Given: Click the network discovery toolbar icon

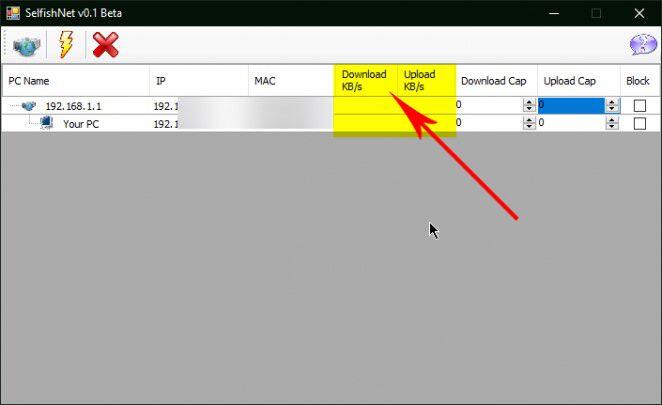Looking at the screenshot, I should [x=27, y=45].
